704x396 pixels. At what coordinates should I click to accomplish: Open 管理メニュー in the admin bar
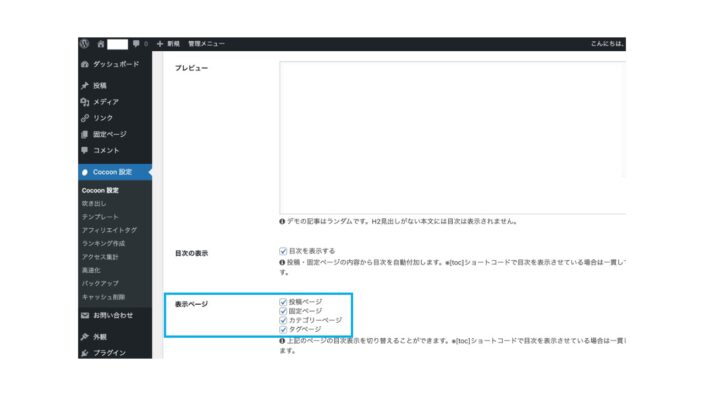pos(206,44)
